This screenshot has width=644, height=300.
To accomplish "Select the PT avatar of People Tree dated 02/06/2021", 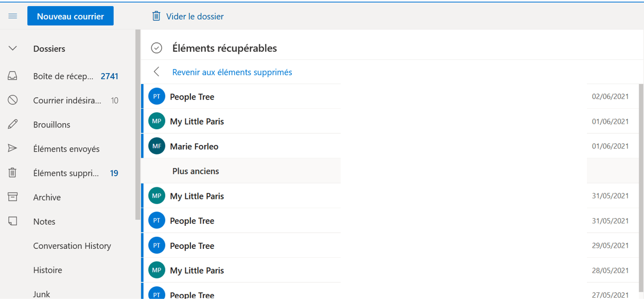I will click(x=156, y=97).
